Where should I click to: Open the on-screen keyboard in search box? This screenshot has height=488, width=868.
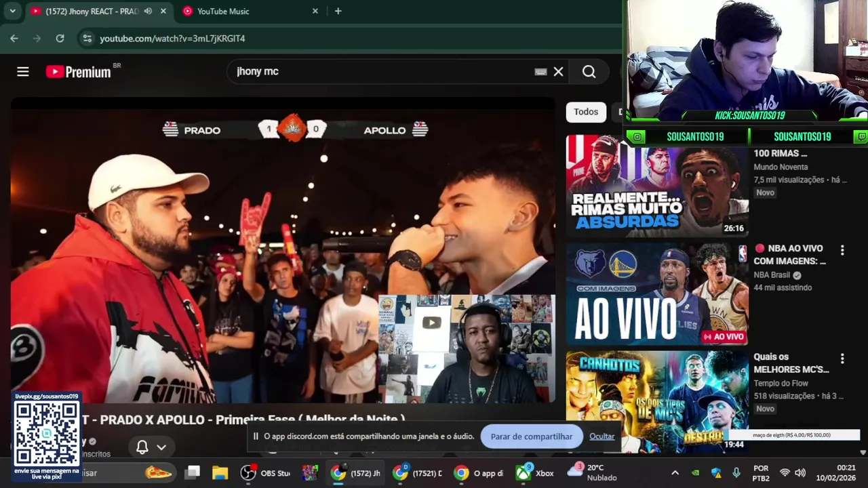540,72
